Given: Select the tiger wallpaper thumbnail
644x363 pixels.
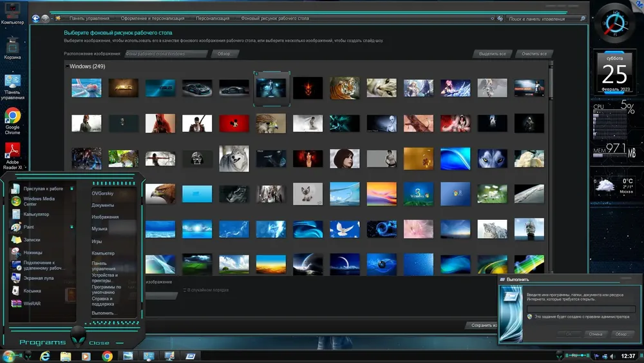Looking at the screenshot, I should pos(345,88).
